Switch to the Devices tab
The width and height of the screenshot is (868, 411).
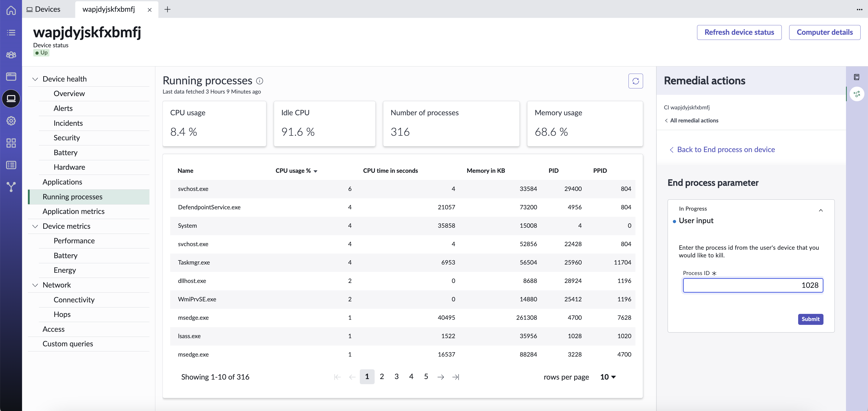tap(44, 9)
